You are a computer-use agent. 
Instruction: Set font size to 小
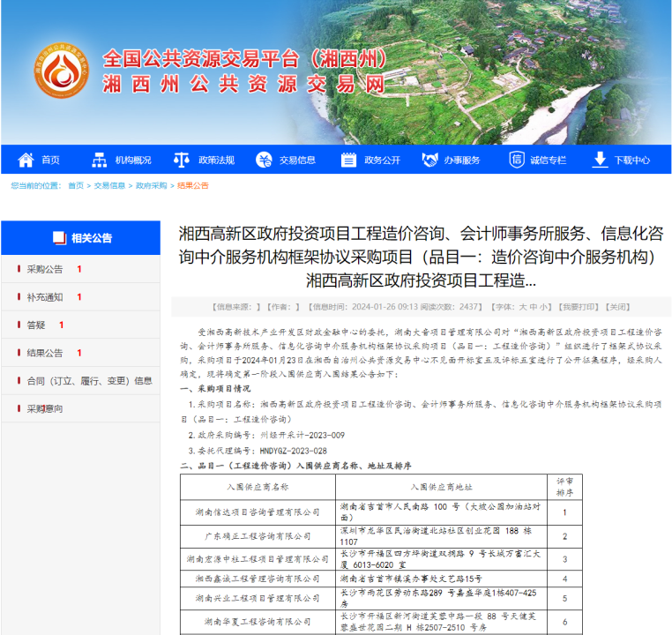(x=543, y=307)
